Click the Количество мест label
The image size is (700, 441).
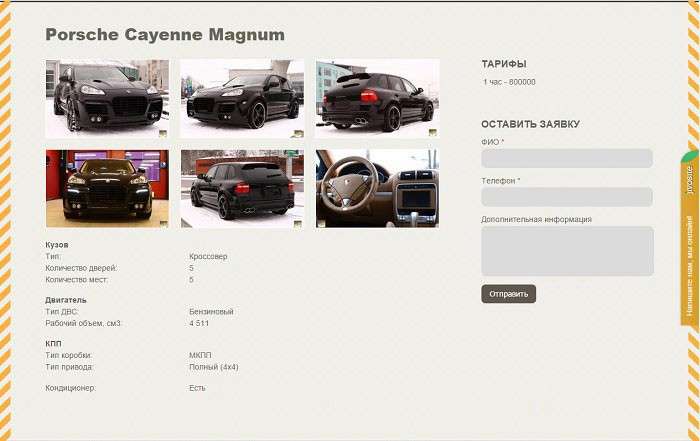pos(76,279)
